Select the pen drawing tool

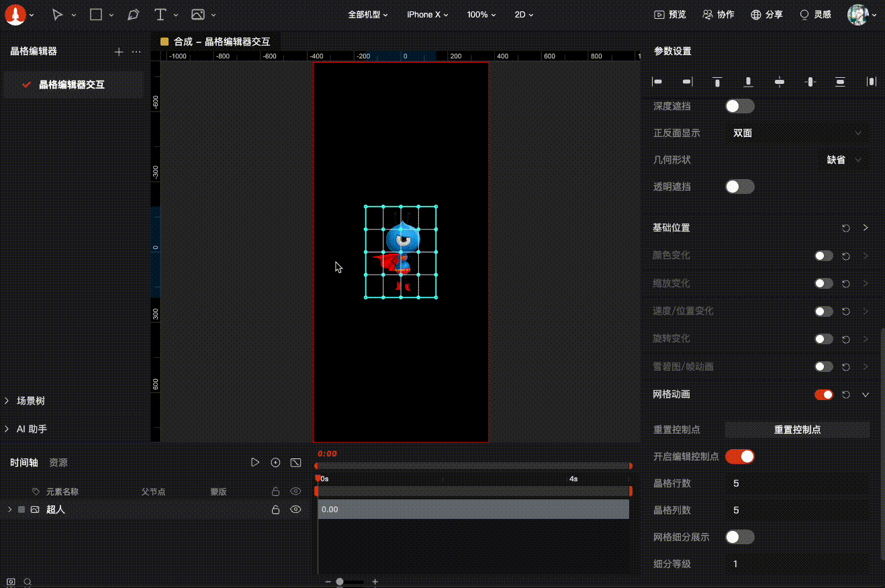134,14
